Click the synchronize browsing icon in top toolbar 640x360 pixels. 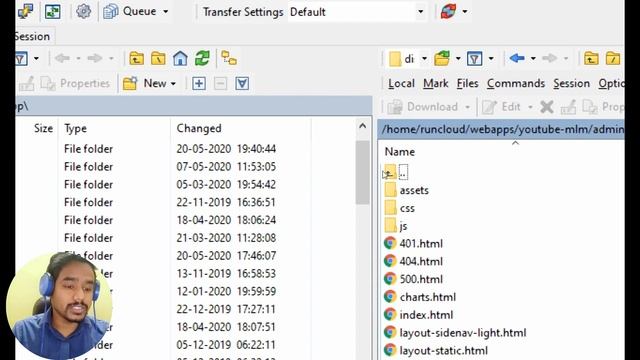point(53,11)
